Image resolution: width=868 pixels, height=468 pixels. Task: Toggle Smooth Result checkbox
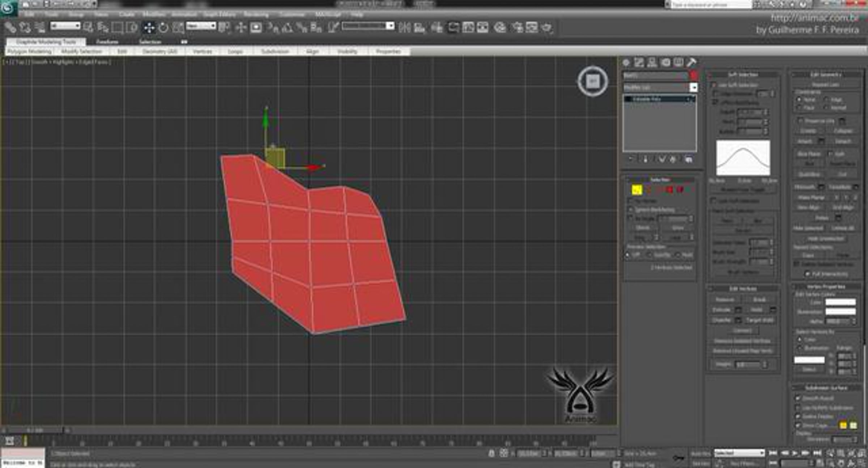coord(797,398)
